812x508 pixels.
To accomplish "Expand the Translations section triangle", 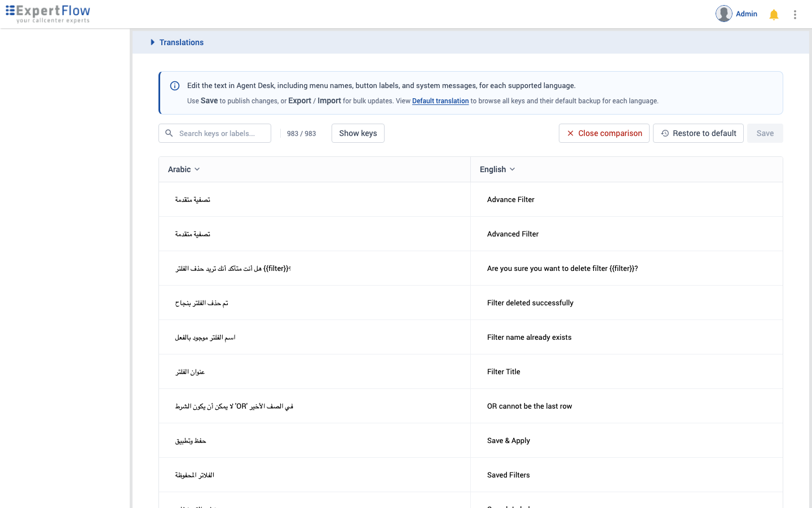I will [x=152, y=42].
